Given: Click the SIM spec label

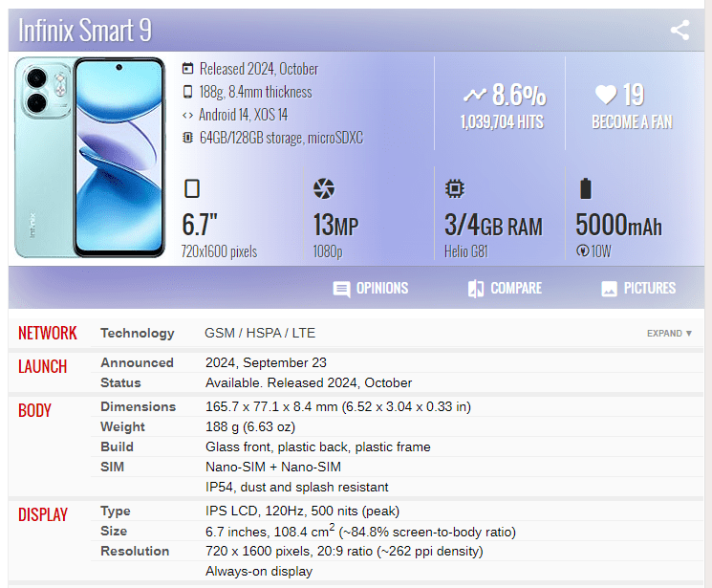Looking at the screenshot, I should (x=112, y=467).
